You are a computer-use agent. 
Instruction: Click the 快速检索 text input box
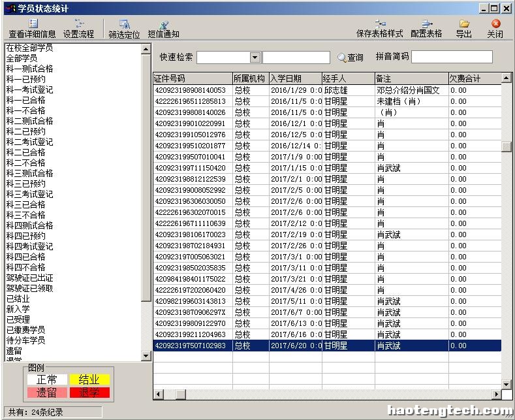click(296, 57)
